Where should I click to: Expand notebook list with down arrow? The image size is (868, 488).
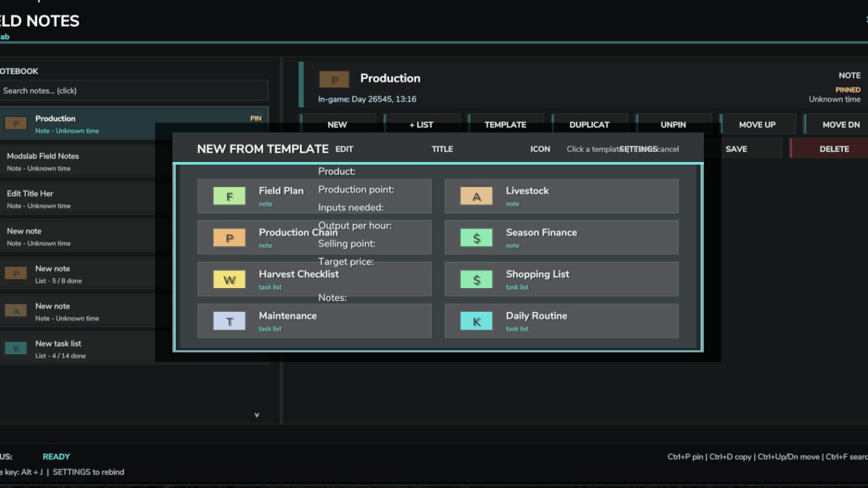tap(256, 415)
